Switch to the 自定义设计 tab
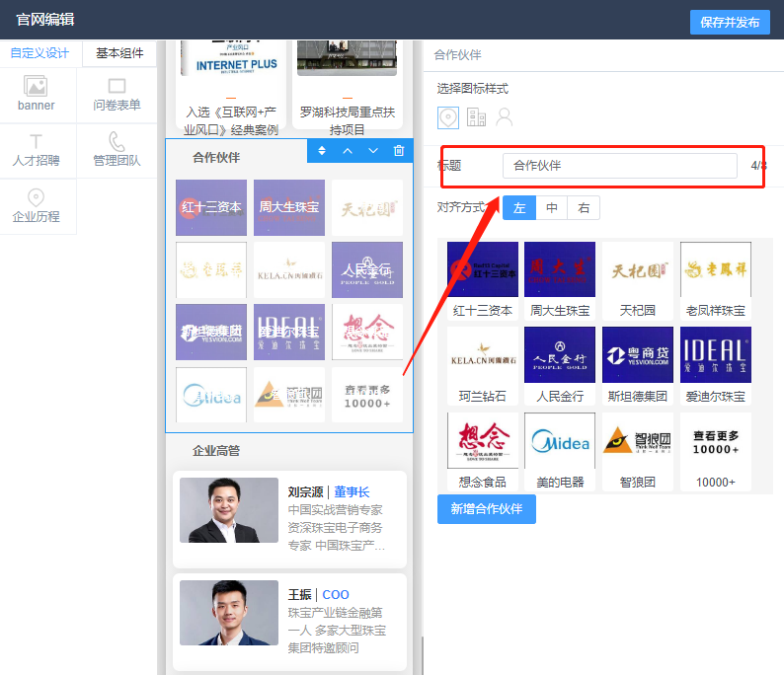784x675 pixels. (39, 53)
